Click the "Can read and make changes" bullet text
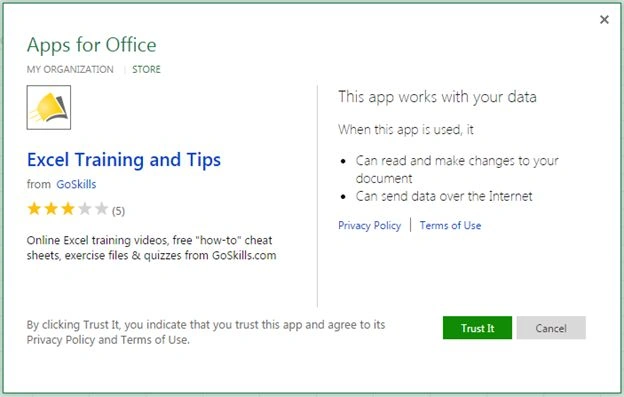624x397 pixels. [457, 169]
